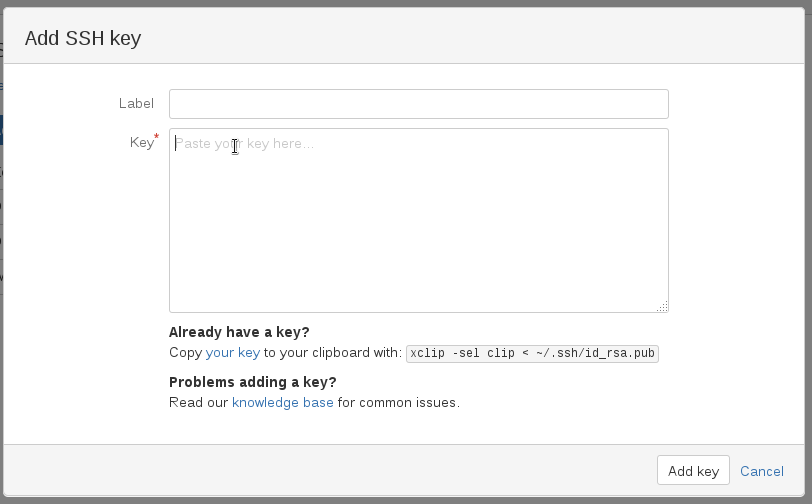Click the Key textarea resize handle
Viewport: 812px width, 504px height.
662,307
